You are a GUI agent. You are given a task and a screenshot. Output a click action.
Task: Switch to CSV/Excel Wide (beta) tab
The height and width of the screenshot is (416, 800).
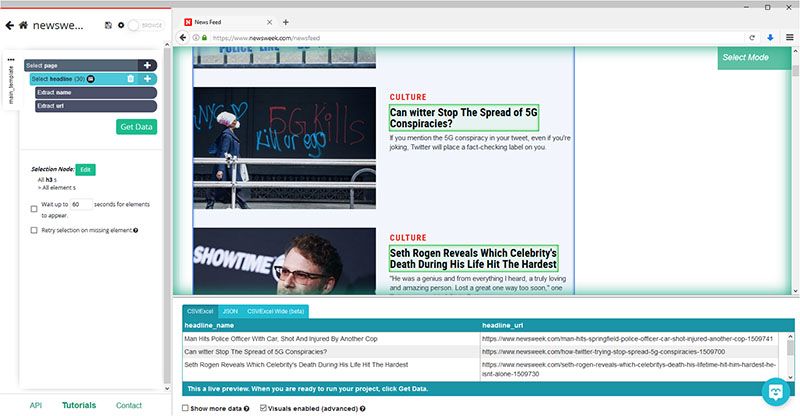pos(276,311)
